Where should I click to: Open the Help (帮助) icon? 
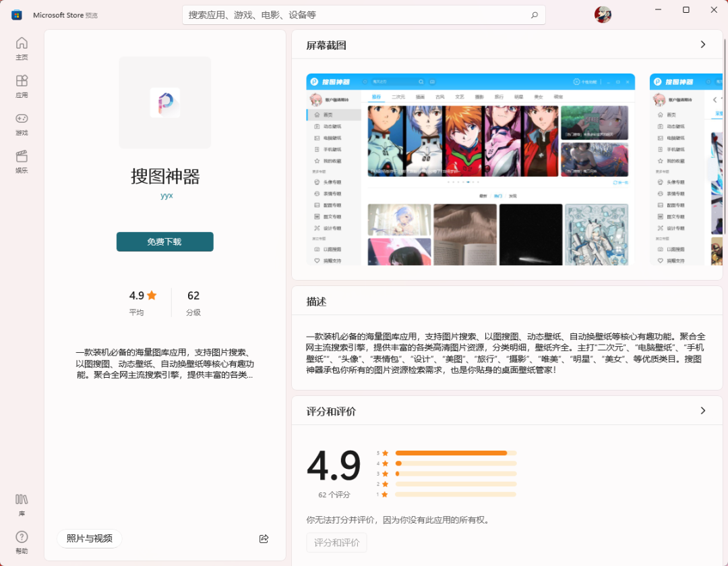click(22, 542)
